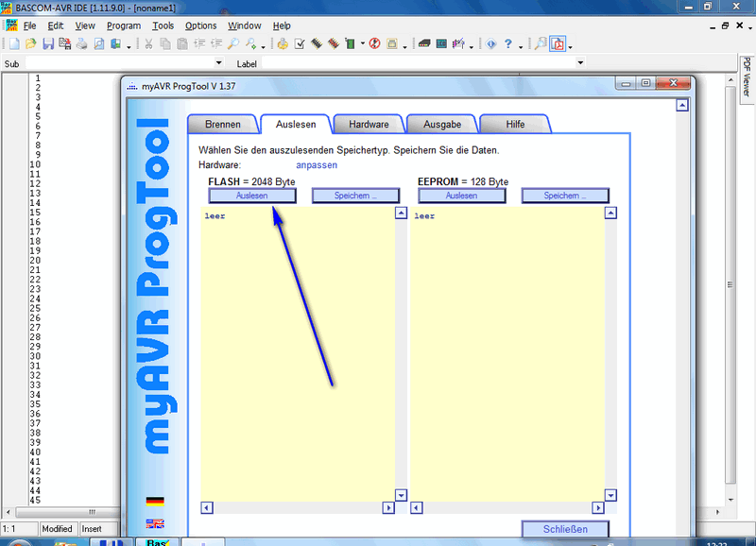The height and width of the screenshot is (546, 756).
Task: Open the Edit menu
Action: click(x=56, y=26)
